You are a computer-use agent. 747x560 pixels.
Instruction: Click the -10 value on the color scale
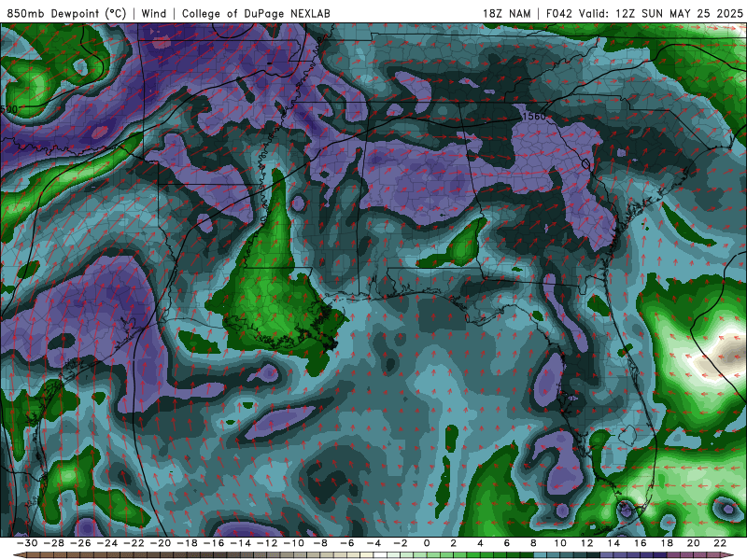click(293, 543)
